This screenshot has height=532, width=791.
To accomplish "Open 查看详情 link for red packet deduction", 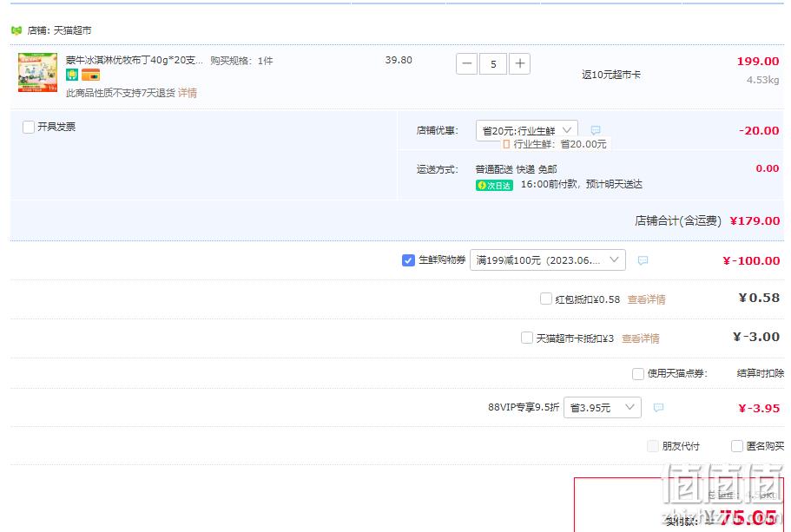I will point(646,299).
